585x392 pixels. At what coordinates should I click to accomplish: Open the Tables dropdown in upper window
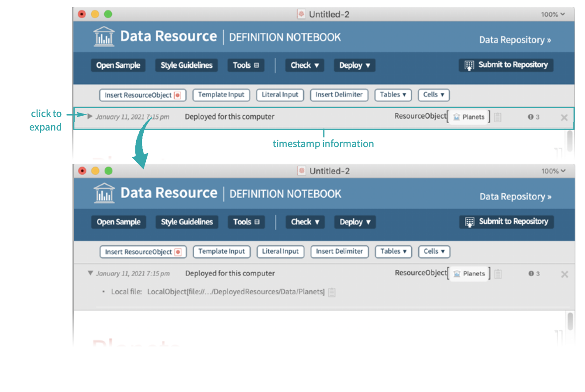click(393, 95)
